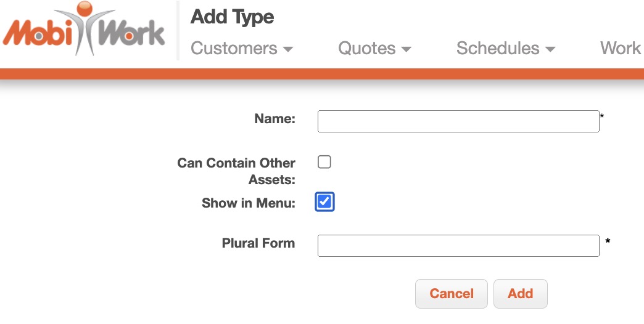
Task: Open the Quotes menu
Action: (x=366, y=48)
